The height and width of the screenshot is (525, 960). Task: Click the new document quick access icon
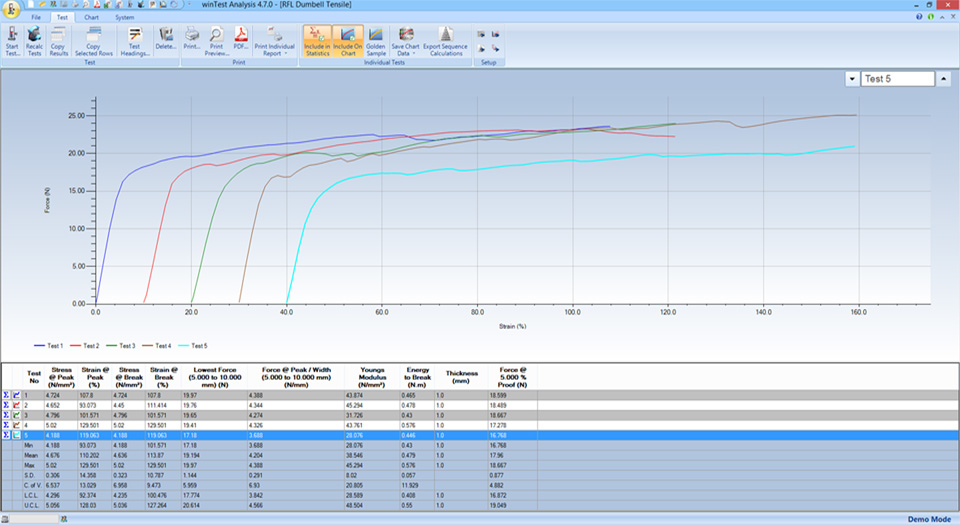click(x=31, y=4)
